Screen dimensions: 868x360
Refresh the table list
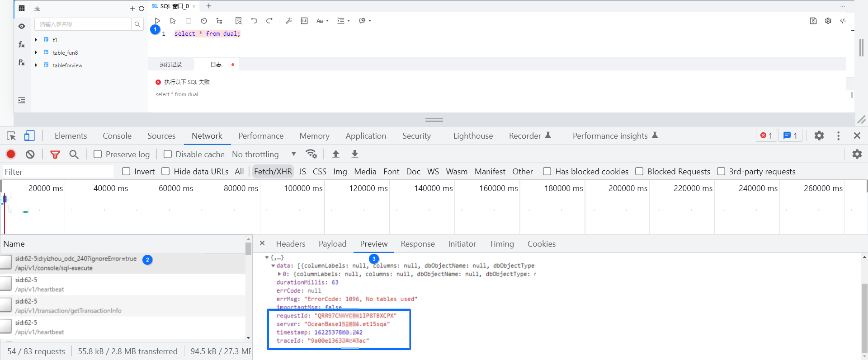click(142, 9)
